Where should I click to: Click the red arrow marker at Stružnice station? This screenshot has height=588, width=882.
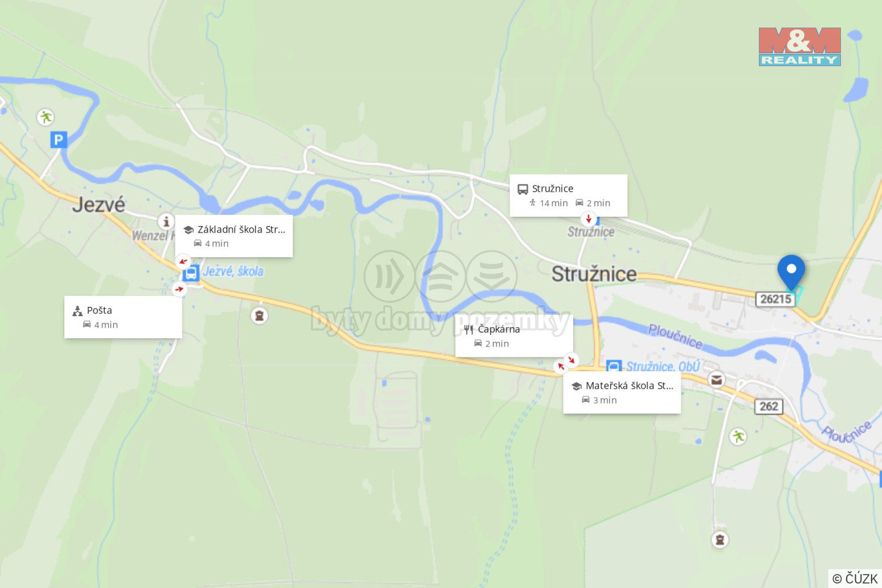(x=589, y=219)
